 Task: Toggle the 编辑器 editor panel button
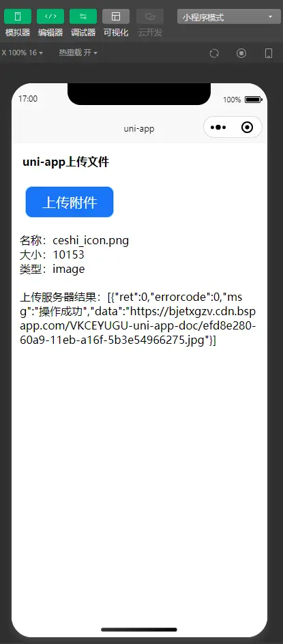50,16
